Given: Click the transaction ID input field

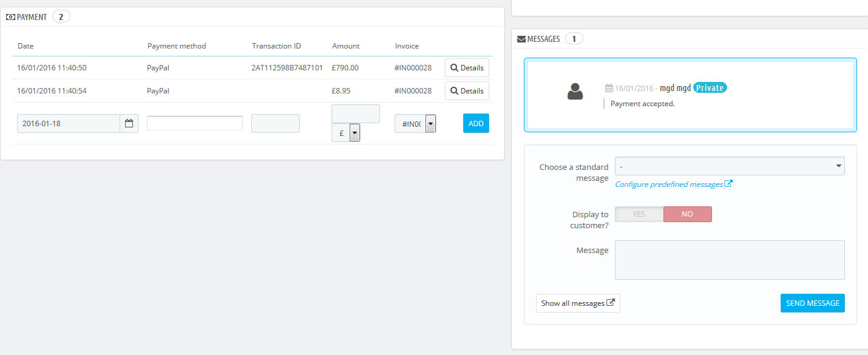Looking at the screenshot, I should click(x=276, y=123).
